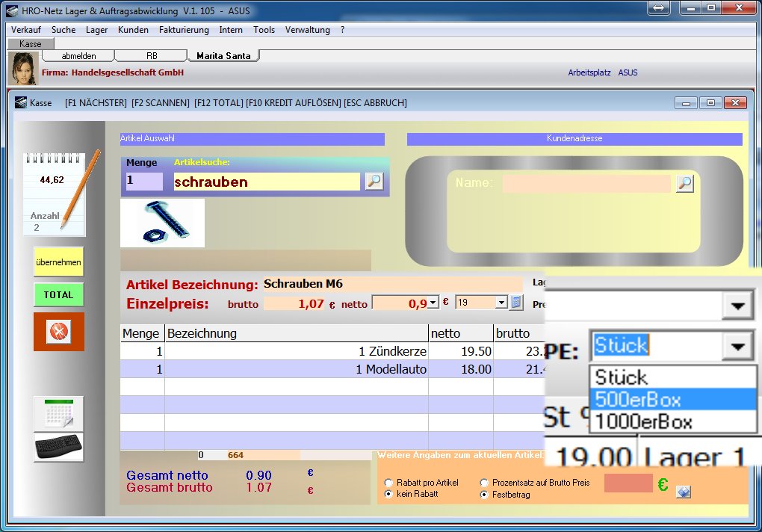The height and width of the screenshot is (532, 762).
Task: Click the green TOTAL button
Action: click(x=59, y=295)
